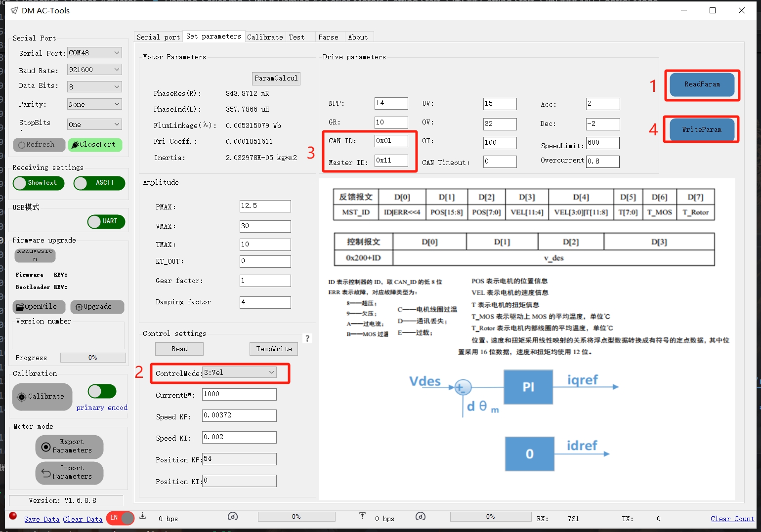Click the transmit progress bar in status bar
The width and height of the screenshot is (761, 532).
point(491,517)
